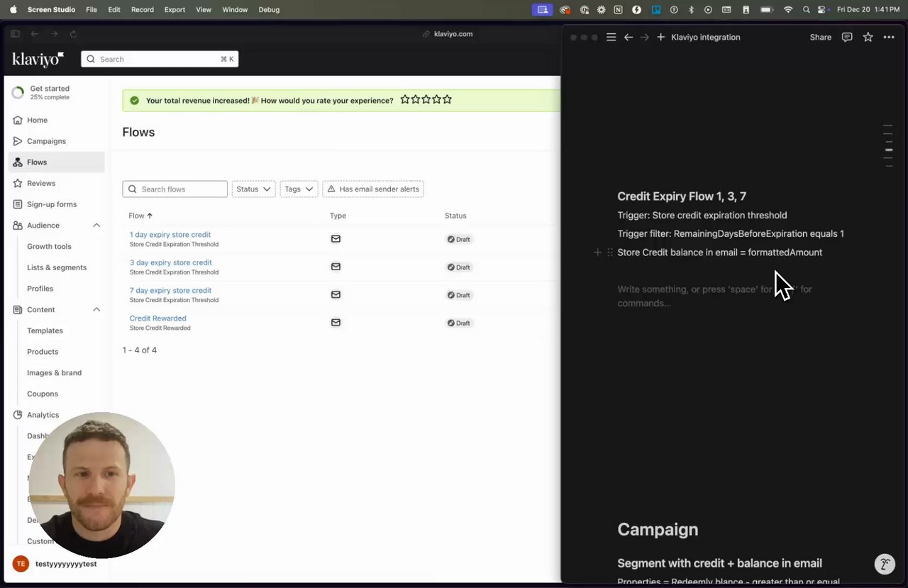
Task: Toggle the browser sidebar panel icon
Action: pos(15,34)
